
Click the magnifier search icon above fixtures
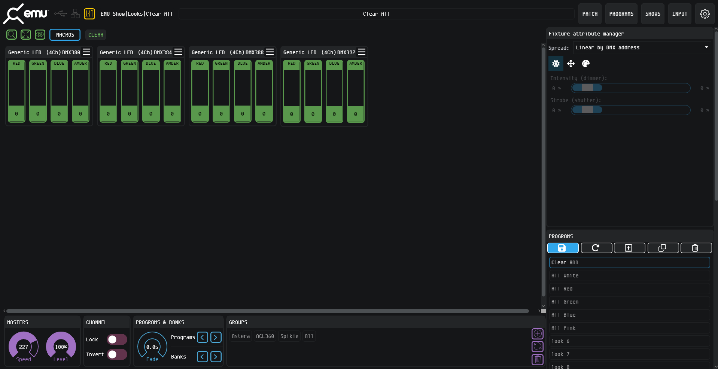click(x=11, y=35)
